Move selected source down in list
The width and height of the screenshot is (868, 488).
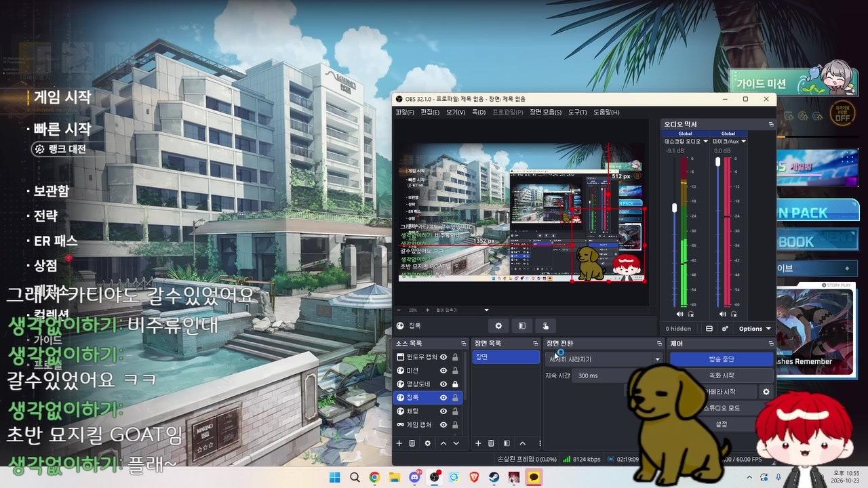456,443
